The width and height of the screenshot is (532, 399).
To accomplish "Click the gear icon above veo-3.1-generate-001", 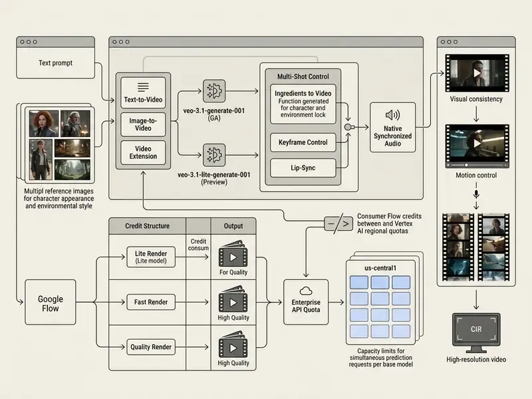I will click(214, 91).
